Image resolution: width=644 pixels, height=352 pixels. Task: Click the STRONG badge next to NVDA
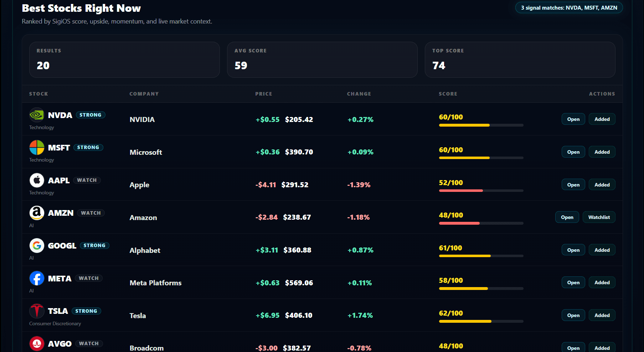click(x=91, y=115)
